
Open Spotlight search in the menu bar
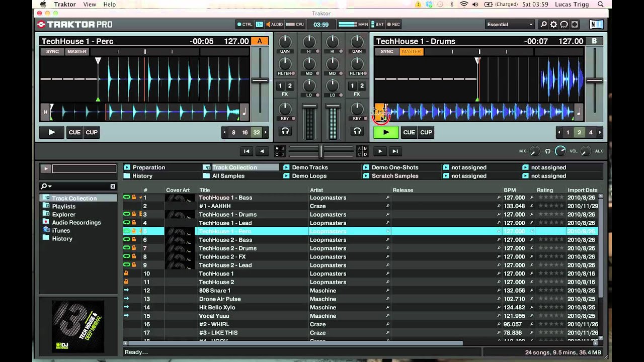pos(601,4)
